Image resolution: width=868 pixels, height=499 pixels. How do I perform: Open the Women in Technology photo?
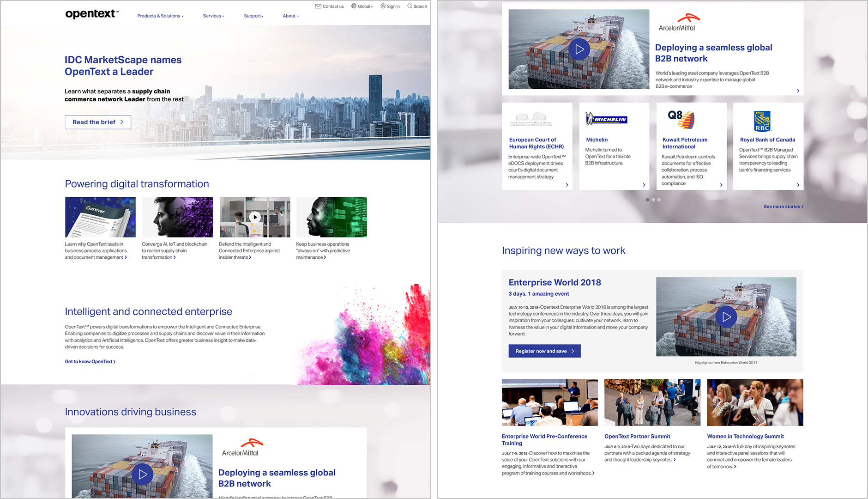[755, 402]
